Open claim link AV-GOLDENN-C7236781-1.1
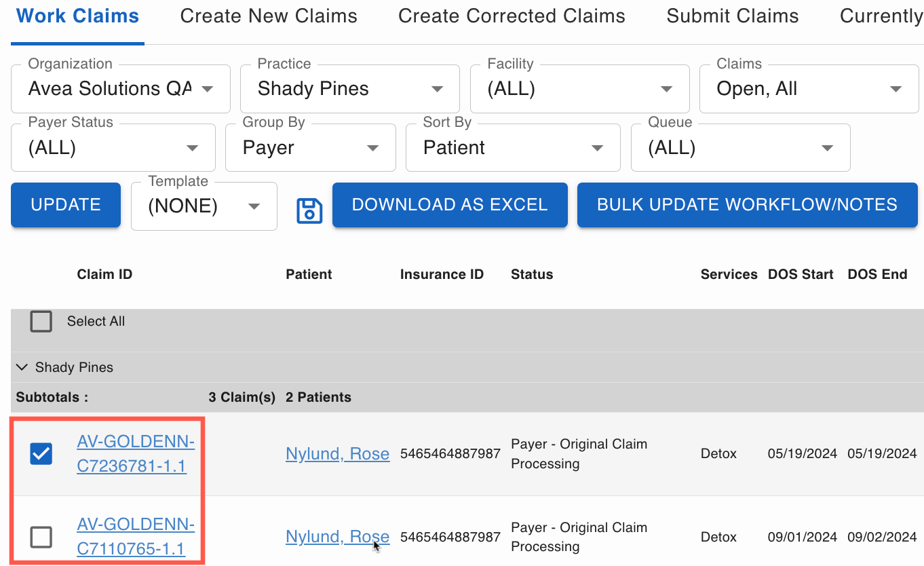924x566 pixels. point(136,454)
